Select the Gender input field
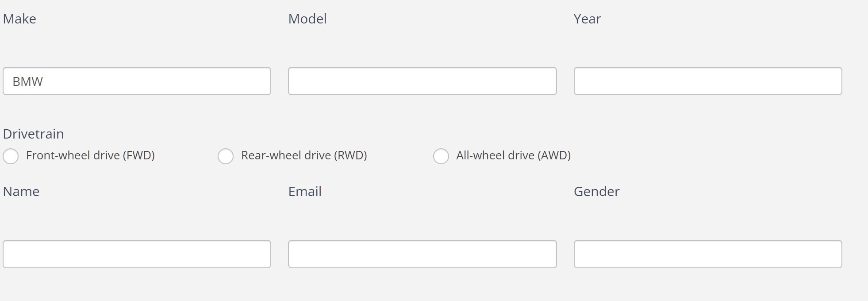This screenshot has width=868, height=301. tap(708, 254)
